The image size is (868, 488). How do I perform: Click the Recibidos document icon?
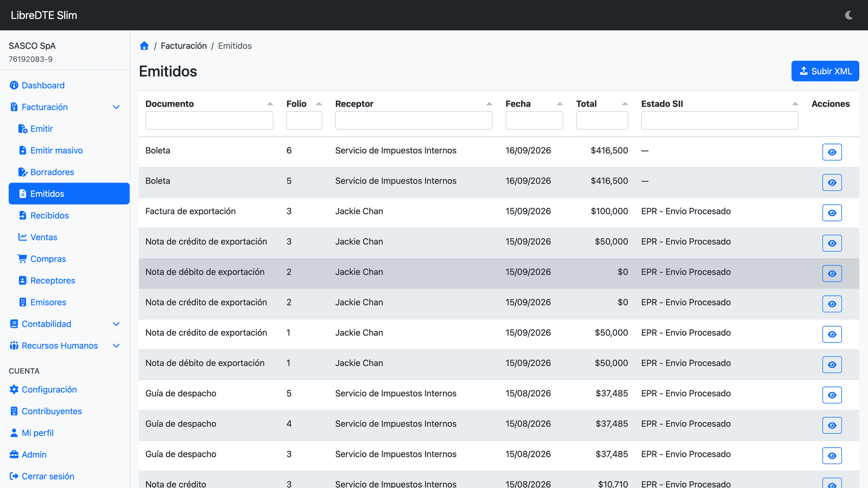[23, 216]
